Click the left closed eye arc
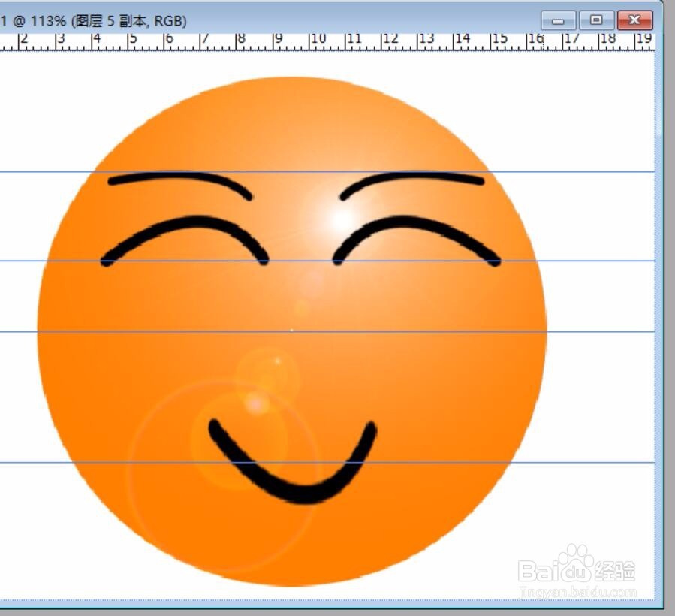The height and width of the screenshot is (616, 675). [x=185, y=240]
